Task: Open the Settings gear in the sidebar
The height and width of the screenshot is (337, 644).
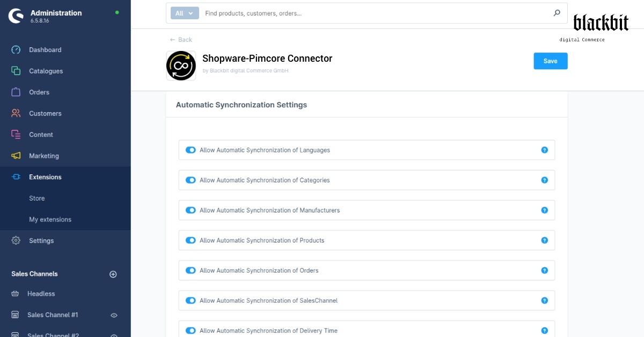Action: 14,240
